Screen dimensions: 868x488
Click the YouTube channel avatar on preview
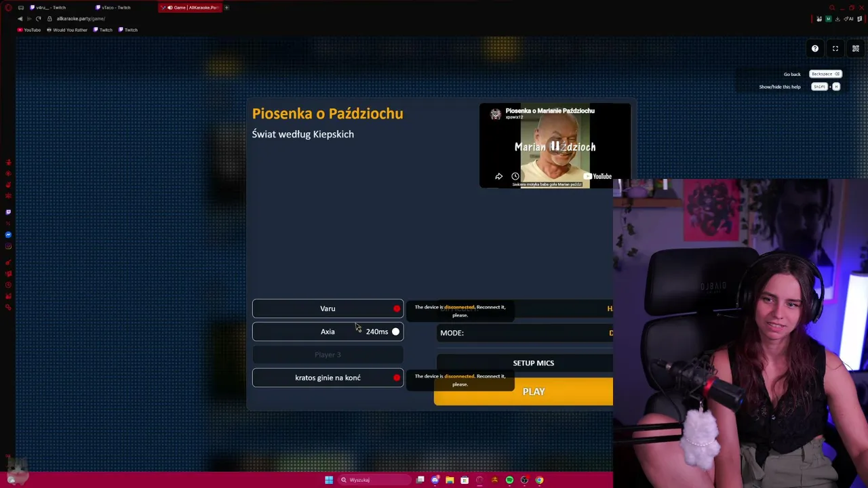coord(496,114)
